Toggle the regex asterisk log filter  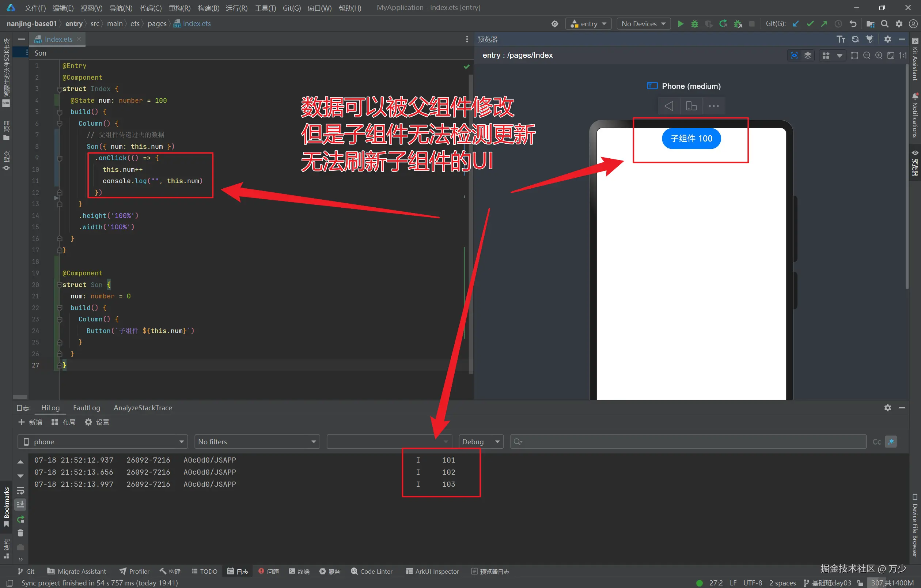point(891,442)
